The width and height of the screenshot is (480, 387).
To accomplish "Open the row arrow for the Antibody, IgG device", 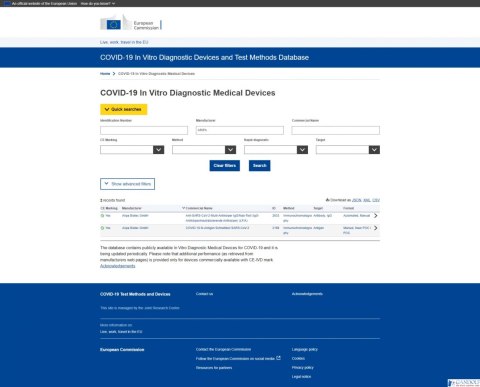I will pos(376,216).
